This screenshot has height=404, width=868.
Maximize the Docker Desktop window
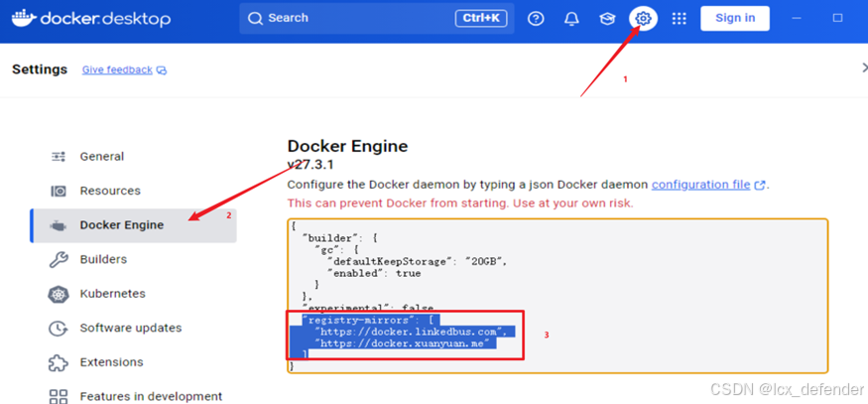[x=837, y=18]
